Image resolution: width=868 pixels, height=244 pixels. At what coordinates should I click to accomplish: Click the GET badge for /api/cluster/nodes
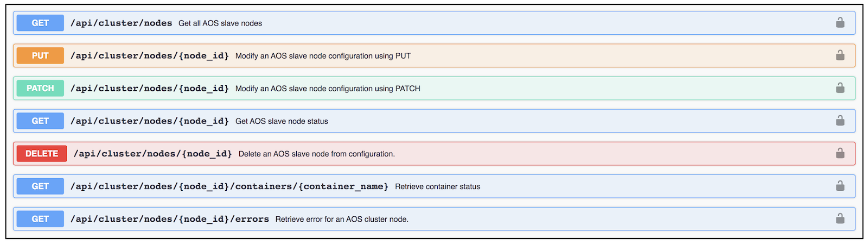tap(40, 23)
